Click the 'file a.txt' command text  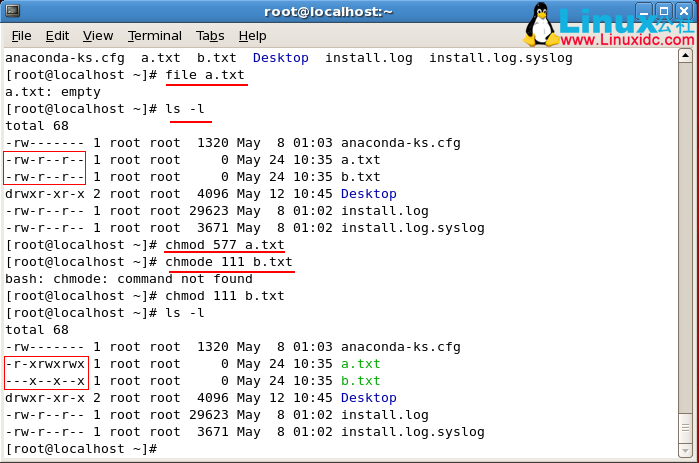(x=205, y=75)
